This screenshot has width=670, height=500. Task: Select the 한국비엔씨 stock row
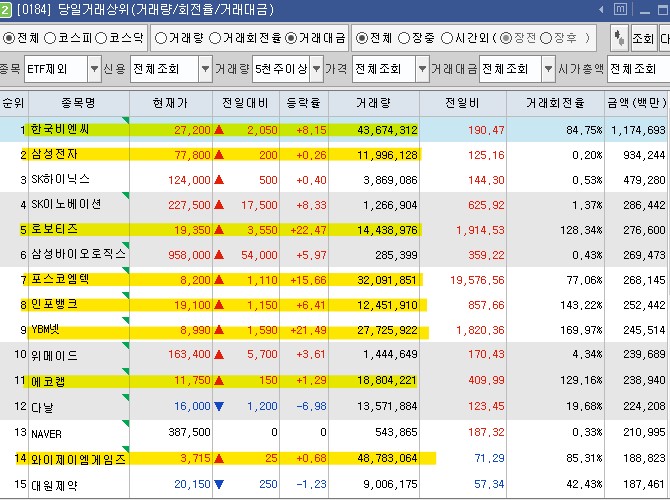333,129
